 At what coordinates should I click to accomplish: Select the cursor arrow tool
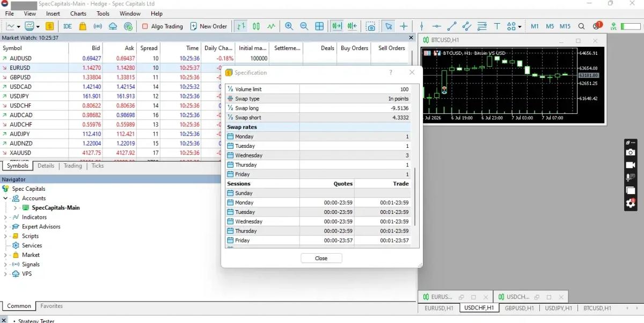[389, 26]
